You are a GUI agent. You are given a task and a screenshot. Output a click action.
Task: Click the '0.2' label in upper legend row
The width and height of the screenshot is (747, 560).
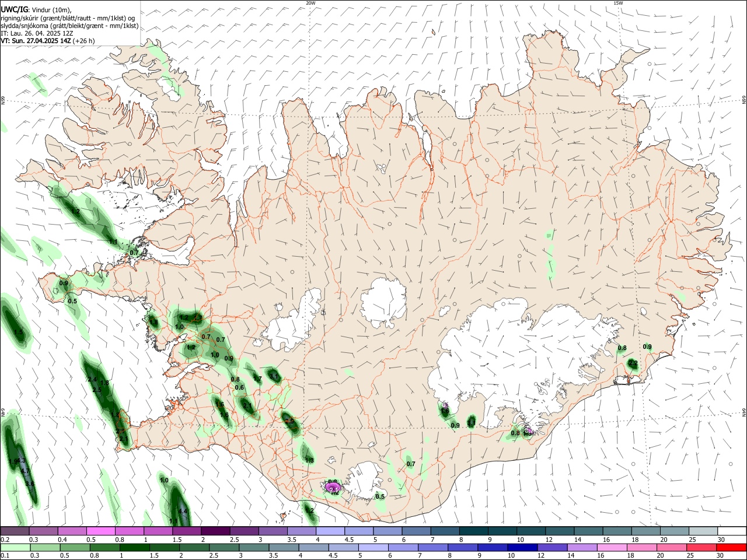pos(5,540)
